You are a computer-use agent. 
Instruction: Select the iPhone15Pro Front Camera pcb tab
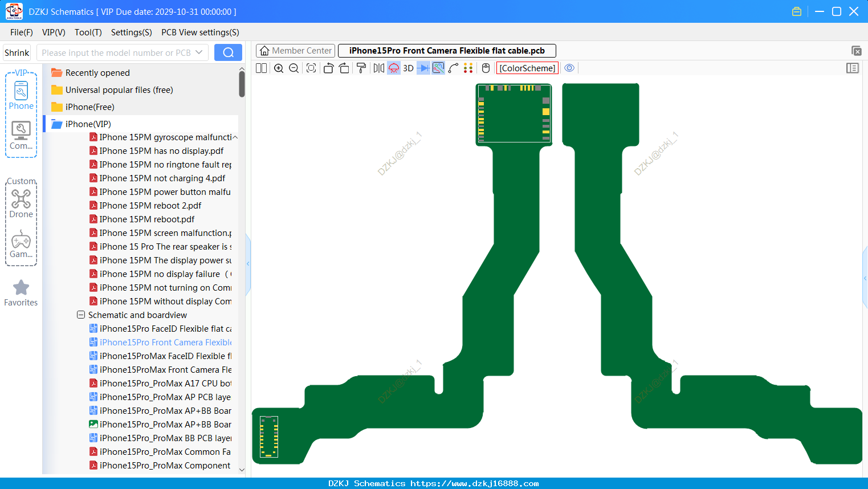pyautogui.click(x=447, y=51)
